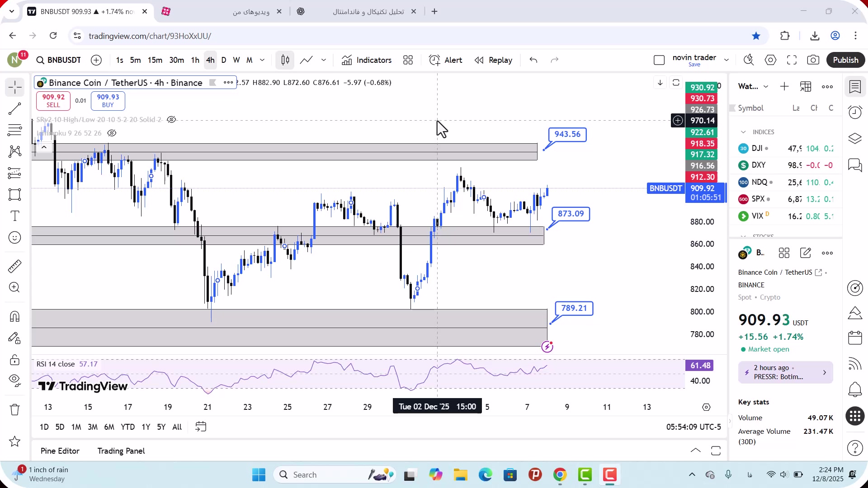Click the 909.92 SELL button
This screenshot has height=488, width=868.
tap(53, 101)
